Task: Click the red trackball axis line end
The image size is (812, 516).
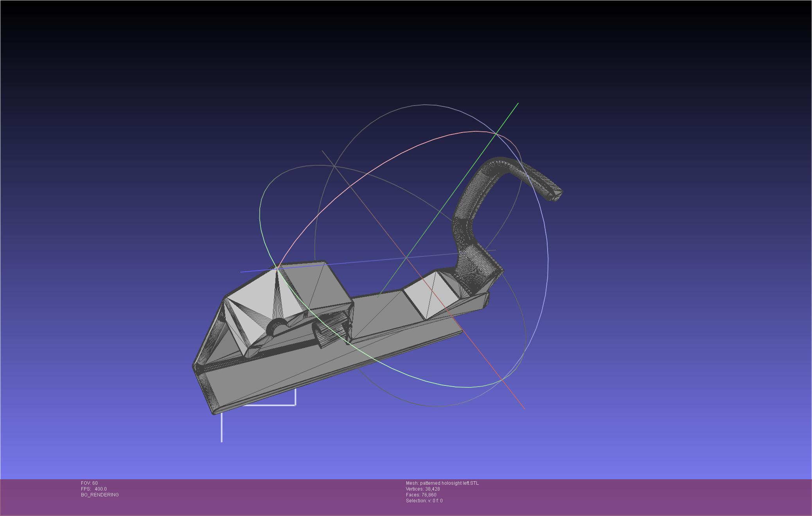Action: coord(524,408)
